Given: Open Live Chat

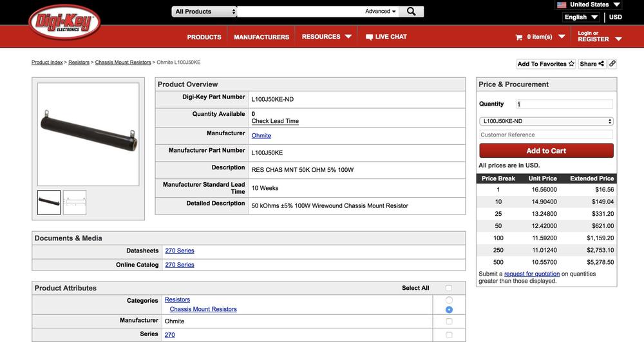Looking at the screenshot, I should 386,37.
